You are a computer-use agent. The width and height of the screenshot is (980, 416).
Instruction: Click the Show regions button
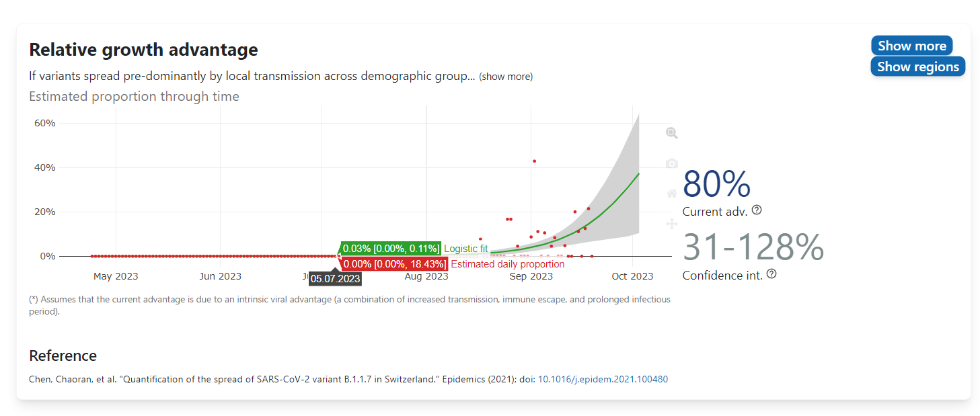917,67
